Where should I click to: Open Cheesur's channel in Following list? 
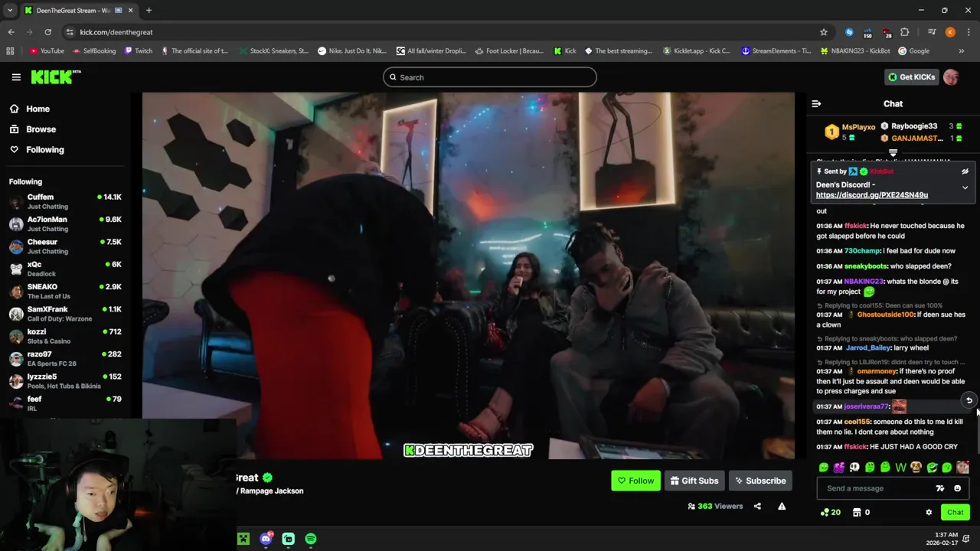(65, 246)
